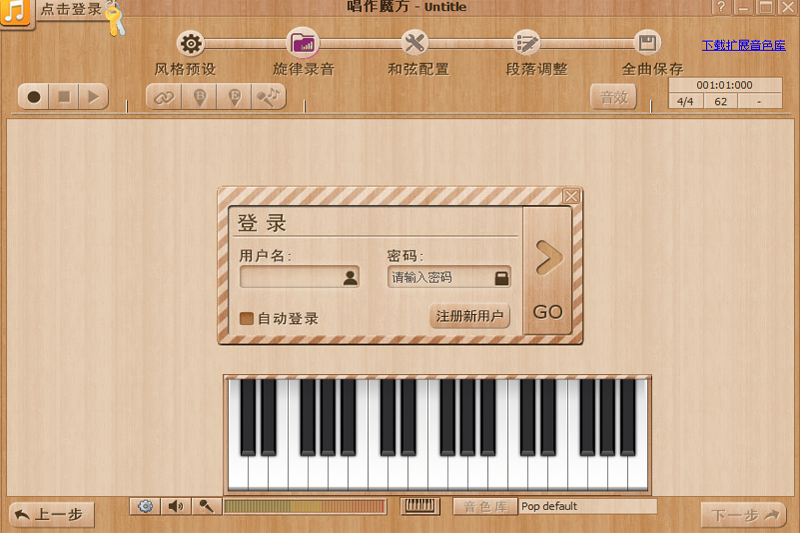The image size is (800, 533).
Task: Enable the 自动登录 auto-login checkbox
Action: pyautogui.click(x=246, y=319)
